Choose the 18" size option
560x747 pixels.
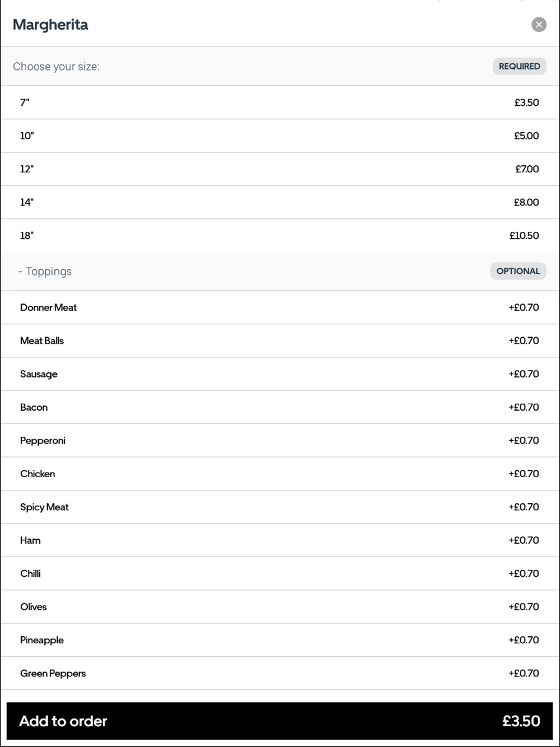pyautogui.click(x=280, y=236)
